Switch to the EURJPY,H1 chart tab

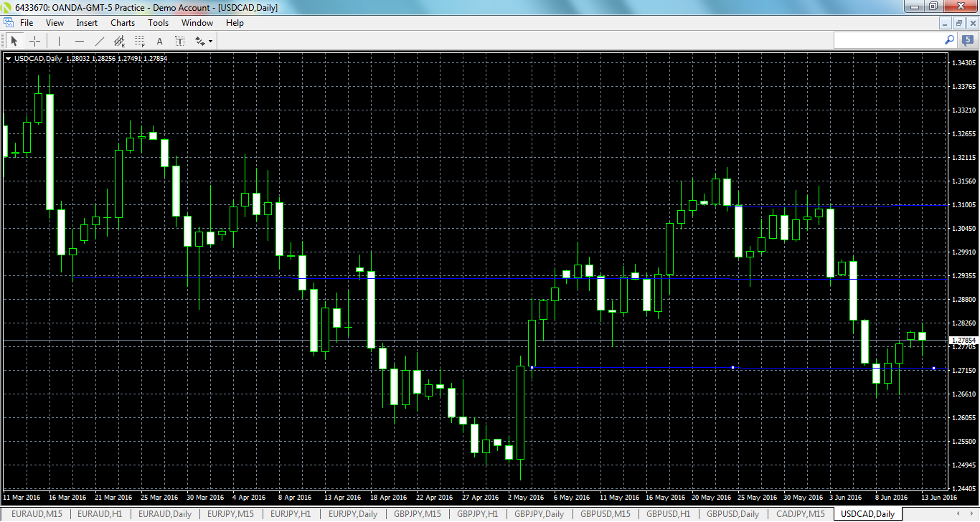[x=290, y=513]
